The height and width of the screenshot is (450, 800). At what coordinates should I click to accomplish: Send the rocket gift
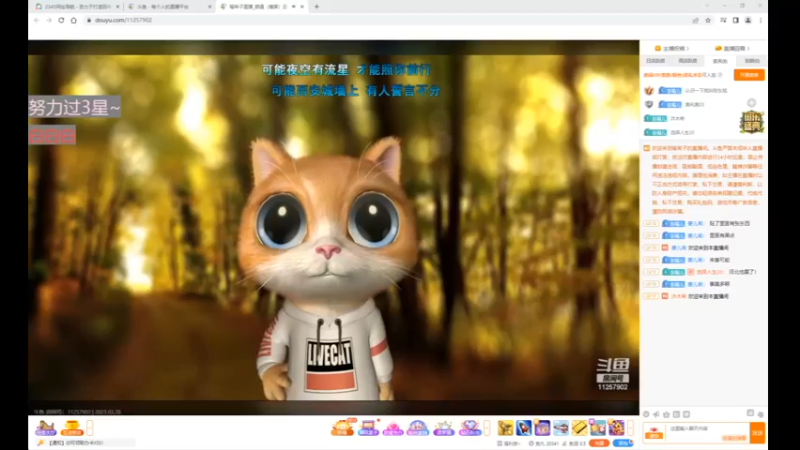[x=524, y=428]
